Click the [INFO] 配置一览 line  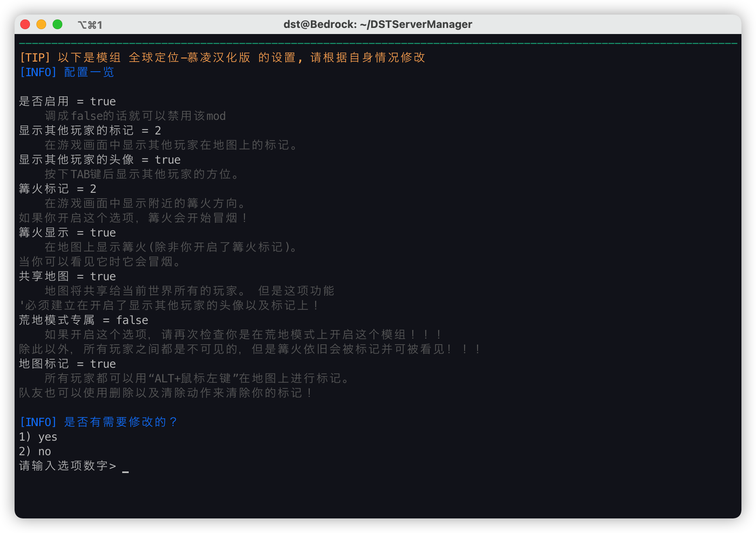pos(67,72)
